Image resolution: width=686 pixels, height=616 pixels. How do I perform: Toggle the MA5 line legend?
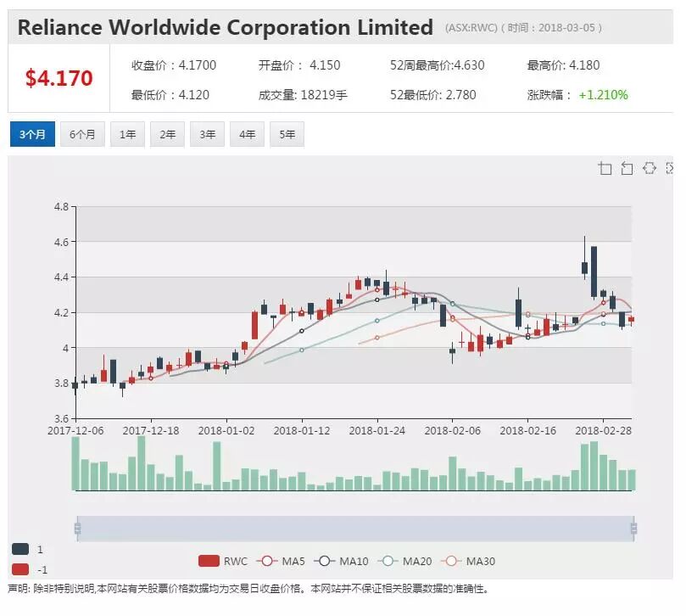(x=281, y=561)
